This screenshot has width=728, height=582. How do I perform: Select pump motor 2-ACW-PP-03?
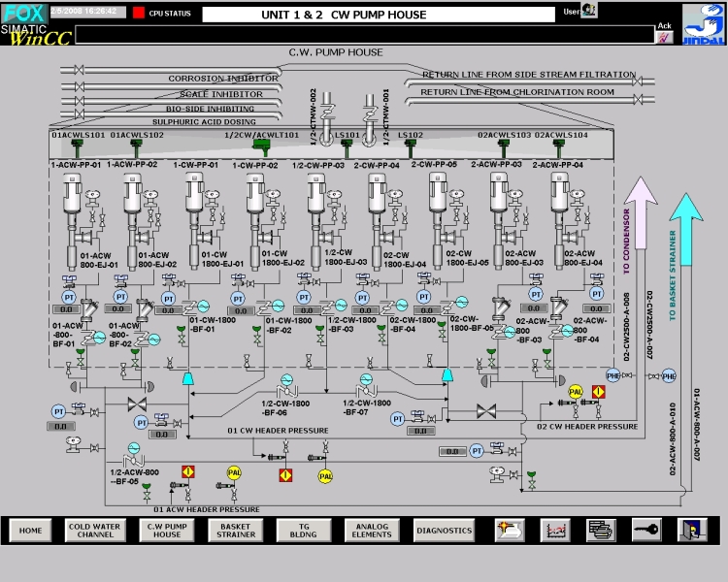499,193
